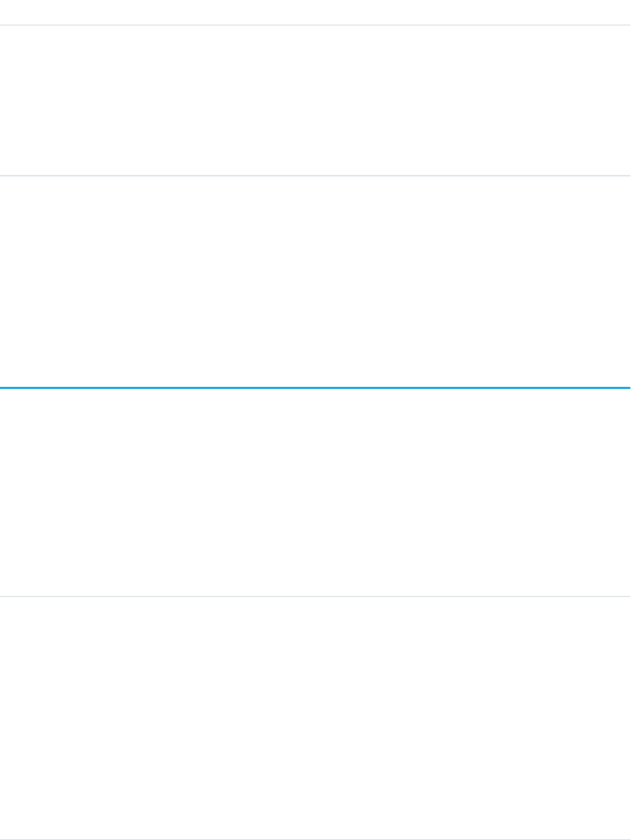
Task: Click center of the second blank section
Action: (315, 282)
